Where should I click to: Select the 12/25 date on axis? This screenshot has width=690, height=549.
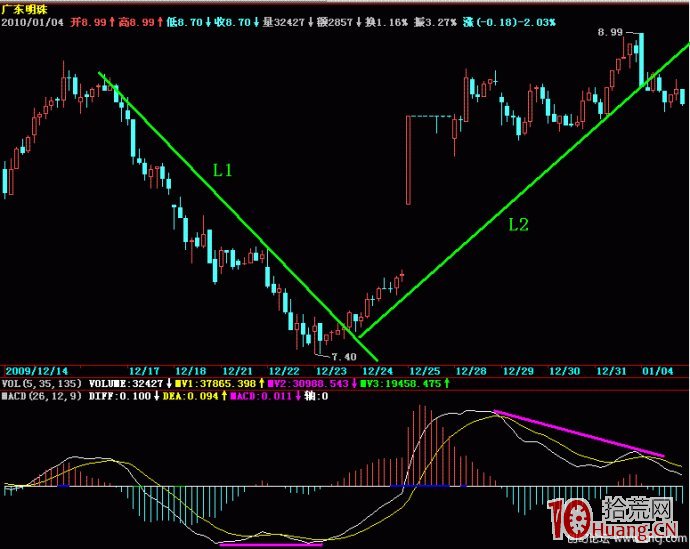425,371
